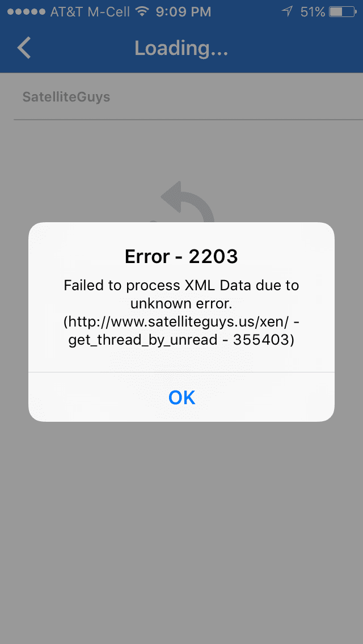Viewport: 363px width, 644px height.
Task: Tap the 9:09 PM clock in the status bar
Action: click(183, 12)
